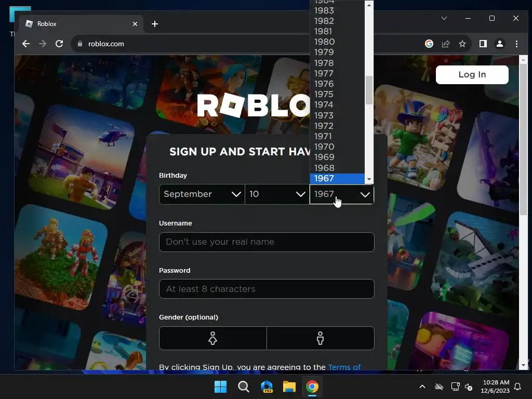Open File Explorer from taskbar

(x=289, y=387)
